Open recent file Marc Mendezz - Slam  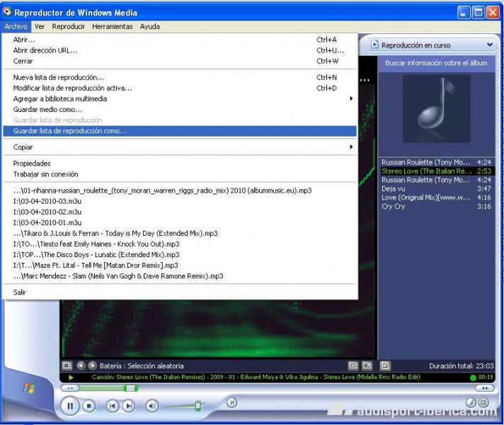180,276
